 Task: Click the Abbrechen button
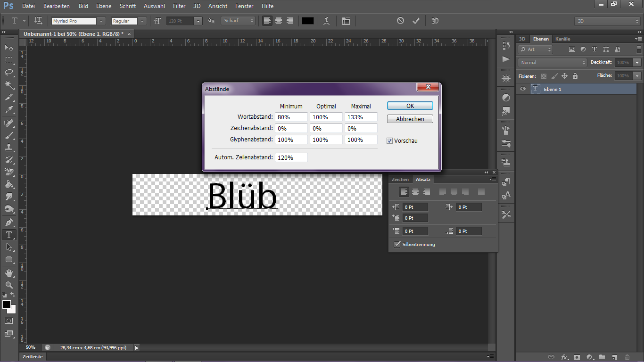click(x=410, y=119)
